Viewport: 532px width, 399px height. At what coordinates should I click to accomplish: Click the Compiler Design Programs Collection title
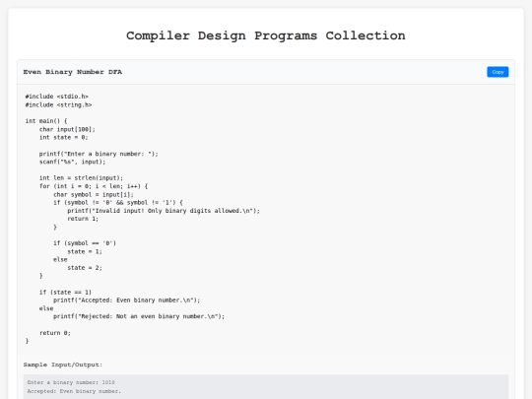266,35
